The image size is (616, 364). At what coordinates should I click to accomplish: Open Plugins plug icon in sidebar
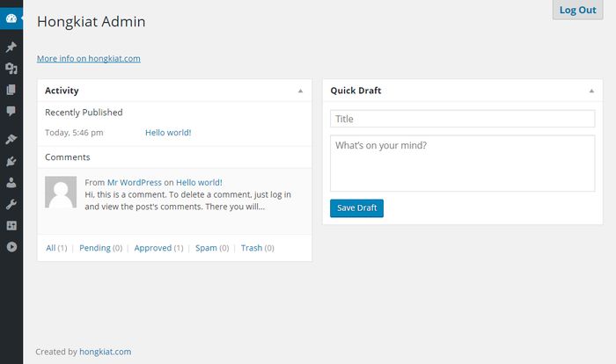tap(11, 161)
